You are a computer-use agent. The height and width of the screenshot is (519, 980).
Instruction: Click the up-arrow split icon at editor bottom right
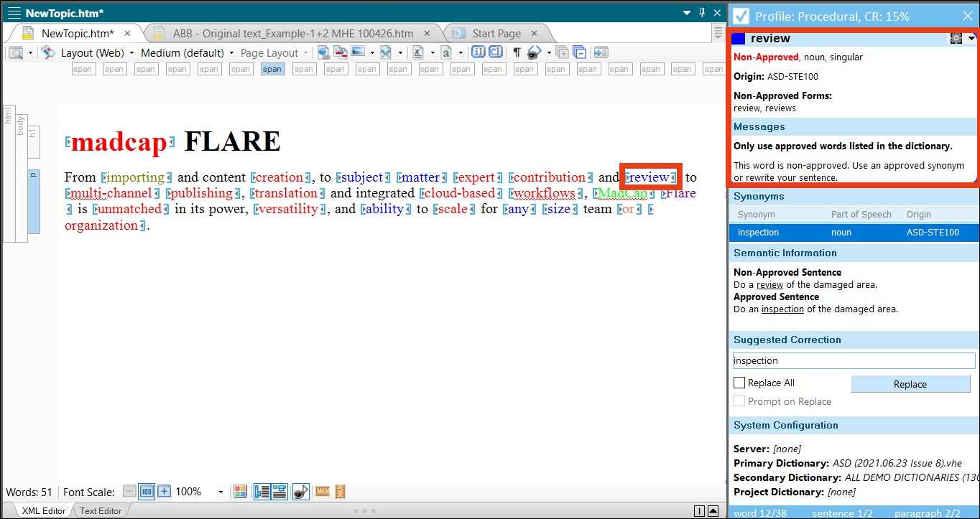713,511
